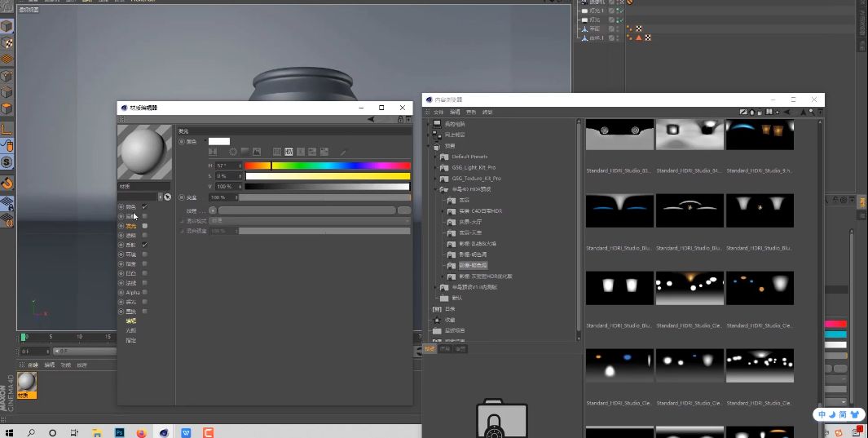Uncheck the first checked material channel
Screen dimensions: 868x438
pos(145,206)
